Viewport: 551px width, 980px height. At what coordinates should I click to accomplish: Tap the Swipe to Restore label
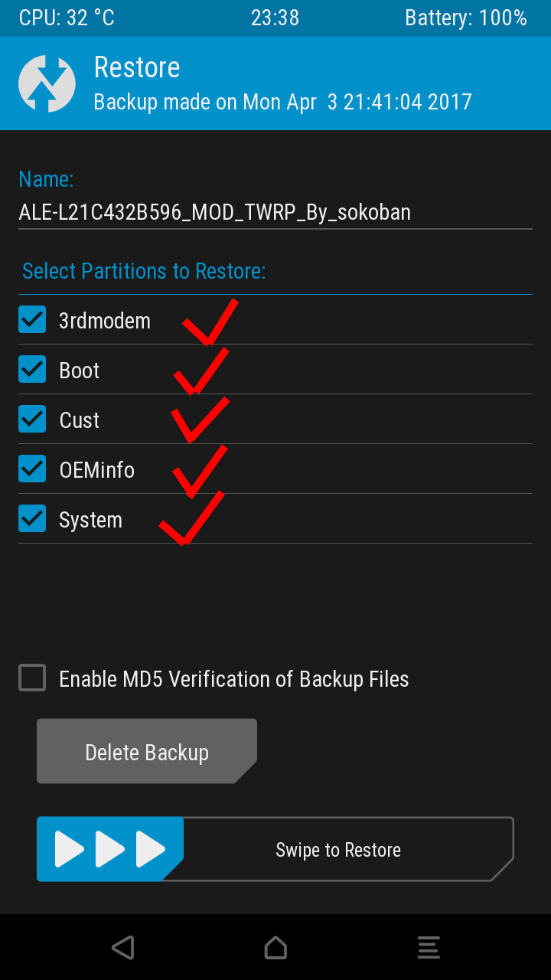tap(338, 850)
